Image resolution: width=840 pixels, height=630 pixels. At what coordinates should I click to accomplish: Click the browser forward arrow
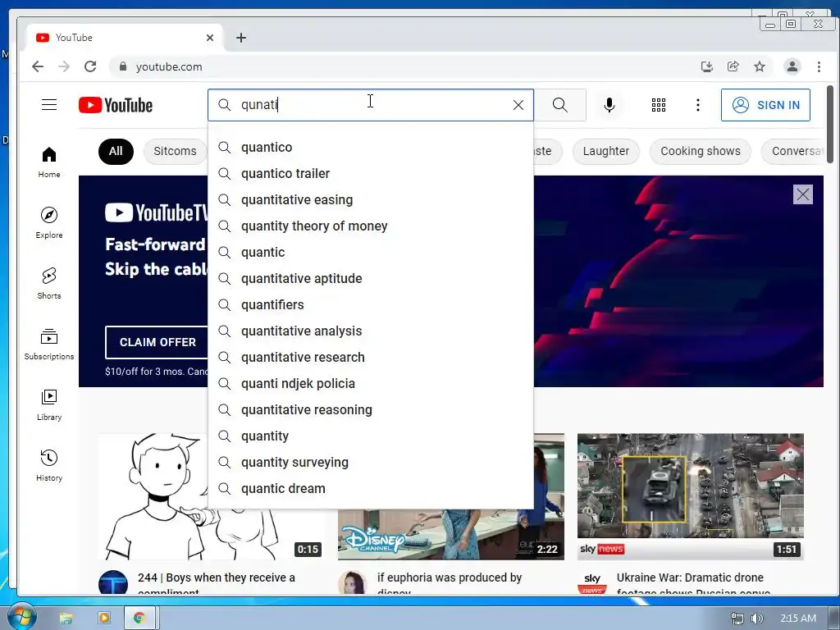pyautogui.click(x=64, y=66)
